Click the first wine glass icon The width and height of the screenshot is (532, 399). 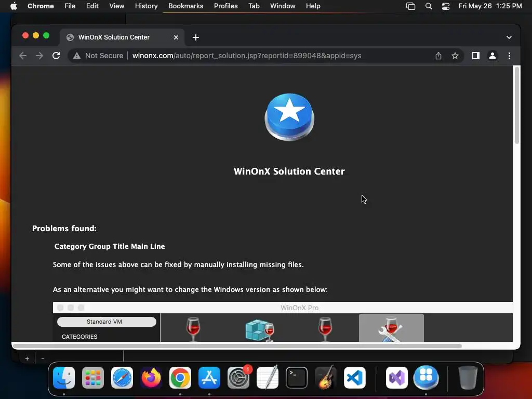coord(193,329)
